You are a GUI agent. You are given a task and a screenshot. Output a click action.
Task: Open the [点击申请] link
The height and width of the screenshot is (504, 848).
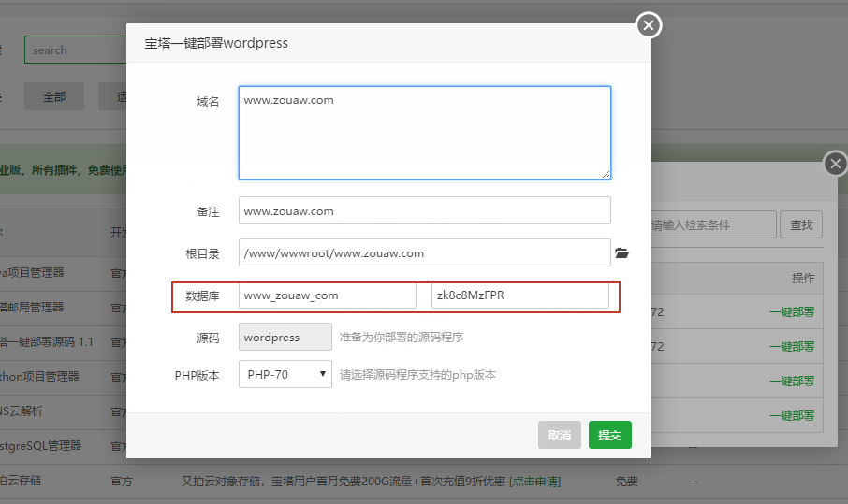click(534, 482)
